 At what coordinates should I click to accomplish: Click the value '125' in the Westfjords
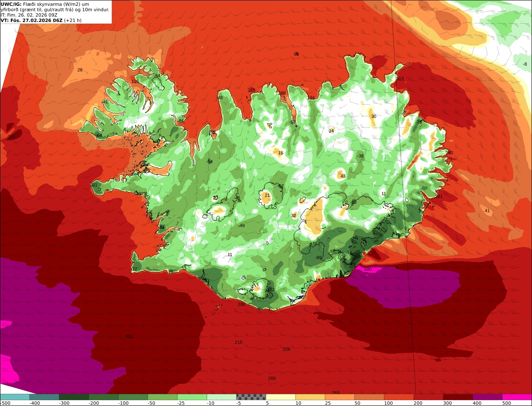135,81
